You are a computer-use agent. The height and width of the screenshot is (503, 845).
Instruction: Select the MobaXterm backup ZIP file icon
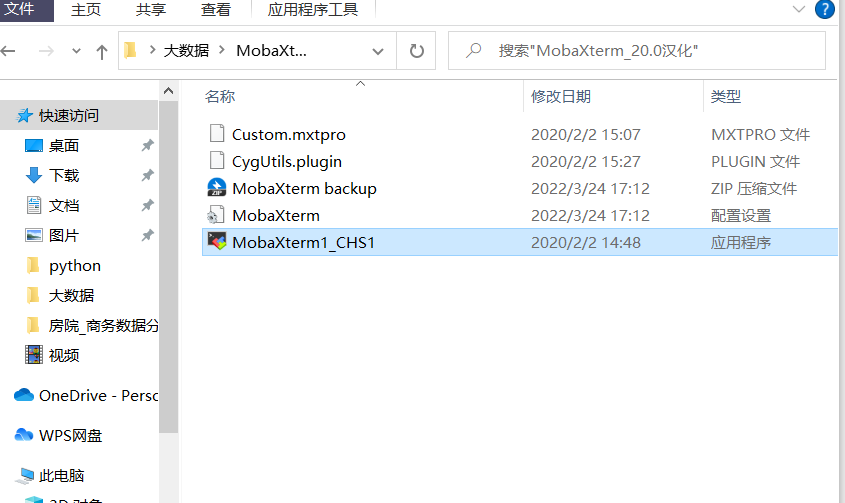click(217, 188)
